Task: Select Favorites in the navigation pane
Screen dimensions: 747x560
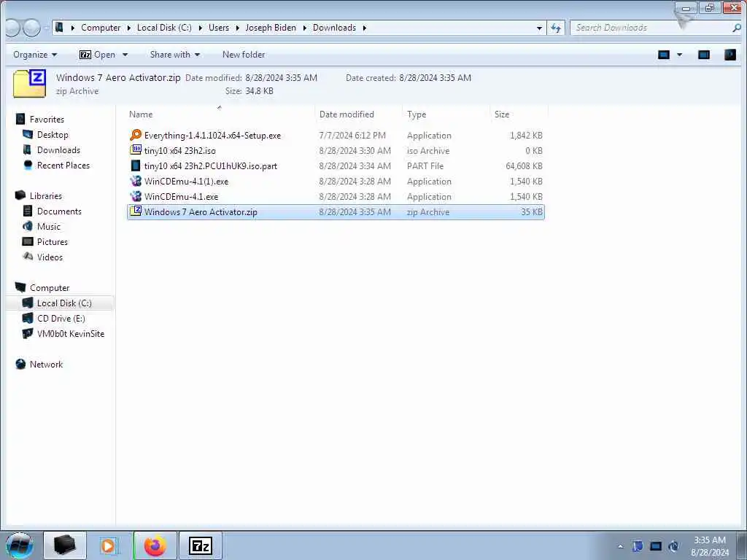Action: click(x=47, y=120)
